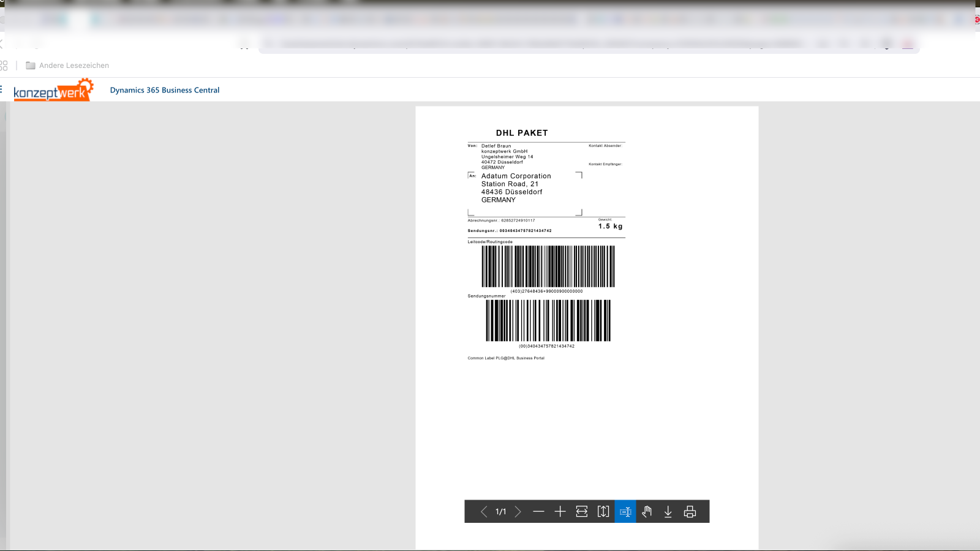The height and width of the screenshot is (551, 980).
Task: Click the konzeptwerk logo
Action: (53, 91)
